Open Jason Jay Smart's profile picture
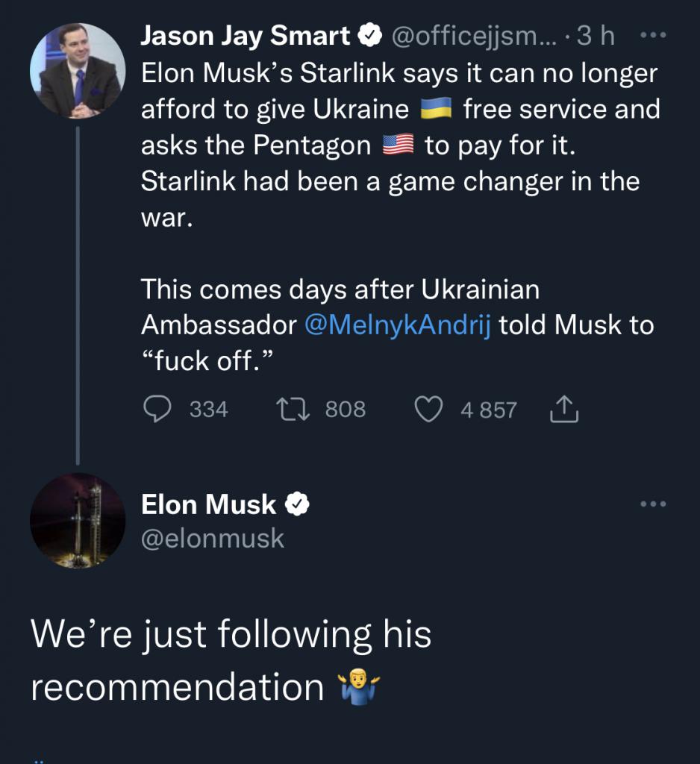The image size is (700, 764). tap(78, 70)
